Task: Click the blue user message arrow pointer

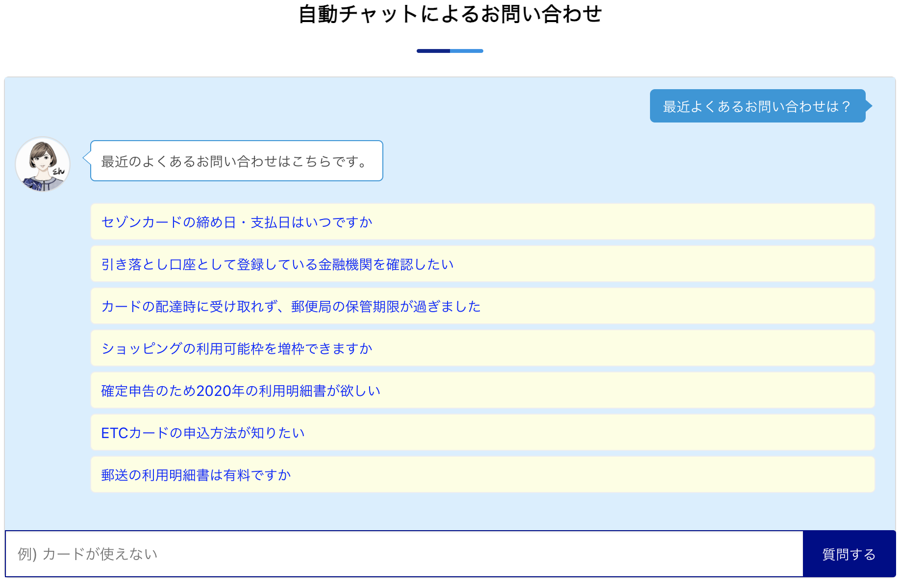Action: coord(869,106)
